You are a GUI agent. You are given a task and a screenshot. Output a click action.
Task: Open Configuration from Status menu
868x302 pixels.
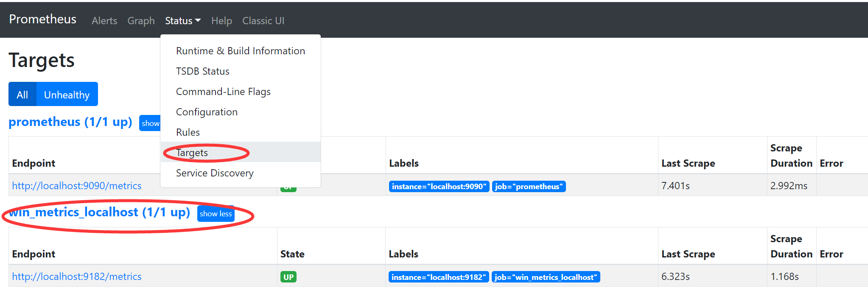click(x=241, y=112)
